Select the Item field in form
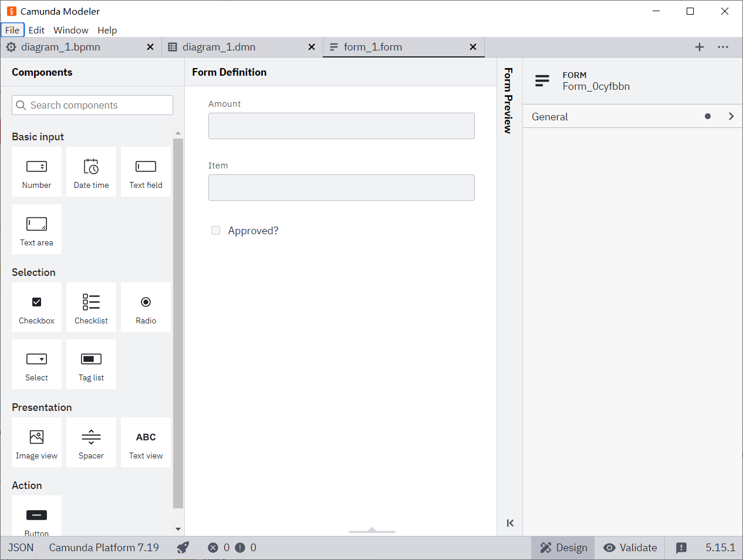The image size is (743, 560). (342, 187)
